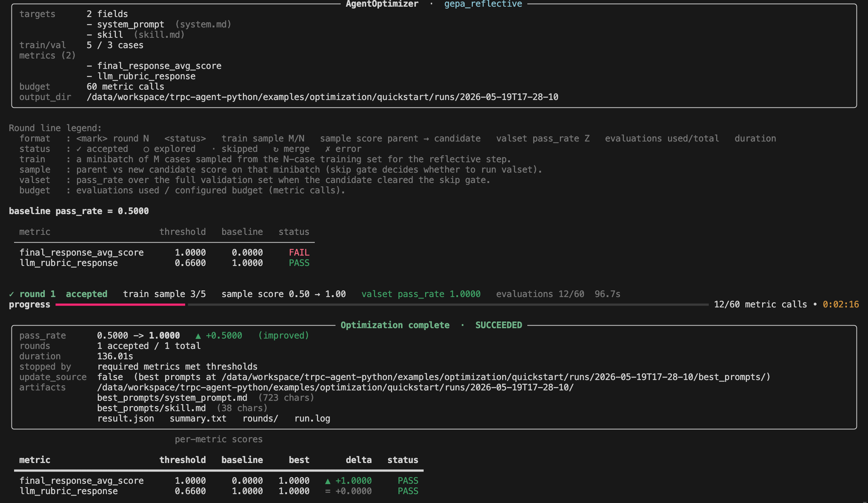
Task: Click 'required metrics met thresholds' text
Action: (177, 367)
